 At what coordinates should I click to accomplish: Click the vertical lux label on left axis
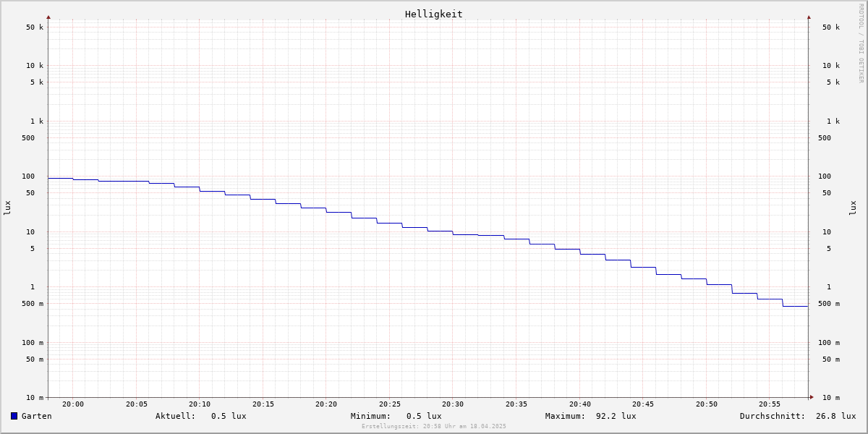click(x=7, y=208)
